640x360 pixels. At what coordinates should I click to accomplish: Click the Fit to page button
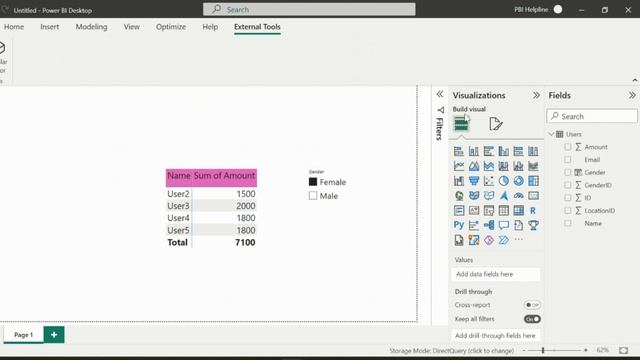623,350
